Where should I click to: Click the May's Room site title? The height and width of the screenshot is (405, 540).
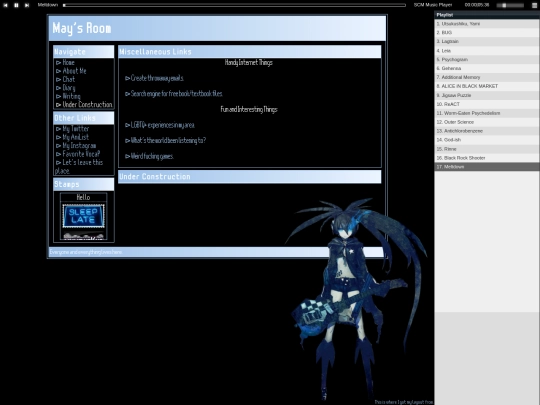point(82,28)
